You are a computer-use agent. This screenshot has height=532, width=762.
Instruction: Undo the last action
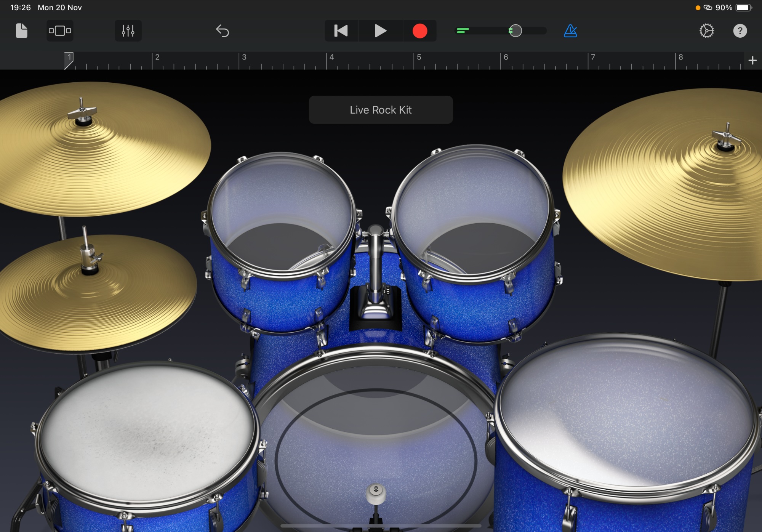click(223, 31)
